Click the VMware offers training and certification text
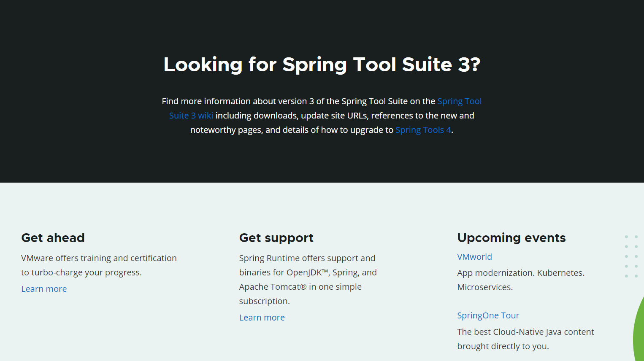The width and height of the screenshot is (644, 361). coord(99,265)
